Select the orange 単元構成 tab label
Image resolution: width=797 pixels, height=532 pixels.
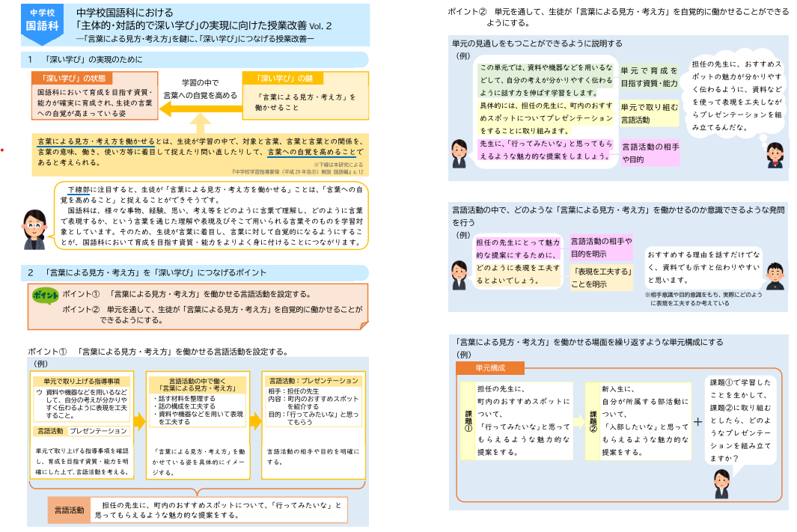[x=489, y=368]
